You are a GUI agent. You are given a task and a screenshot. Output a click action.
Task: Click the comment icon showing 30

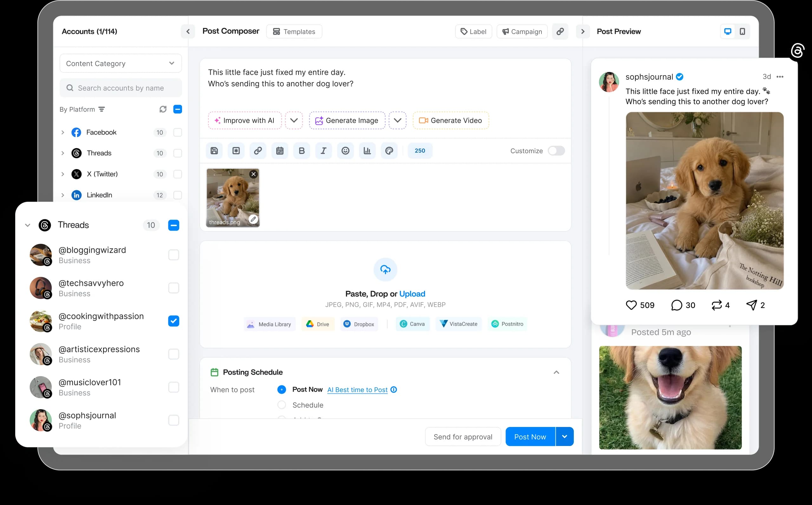click(x=677, y=305)
